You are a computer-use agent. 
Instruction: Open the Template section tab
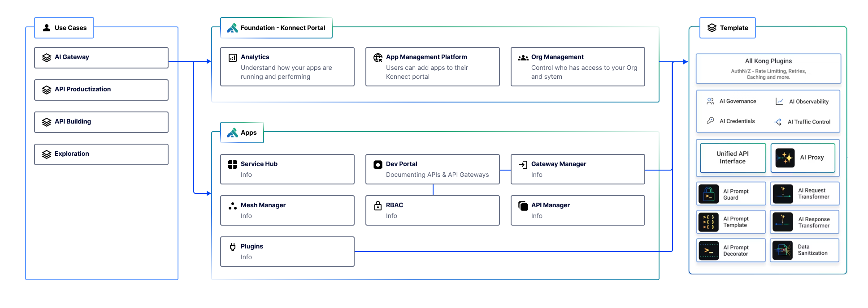tap(727, 28)
